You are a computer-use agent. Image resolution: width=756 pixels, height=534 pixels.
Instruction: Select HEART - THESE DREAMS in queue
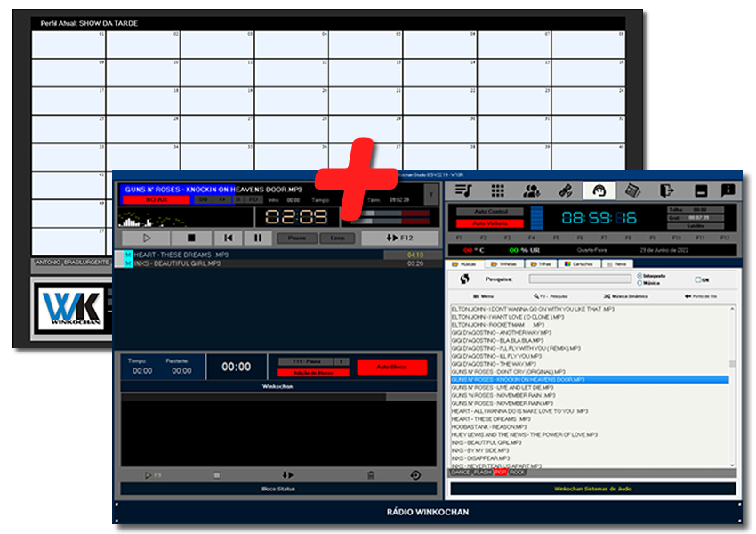(277, 255)
